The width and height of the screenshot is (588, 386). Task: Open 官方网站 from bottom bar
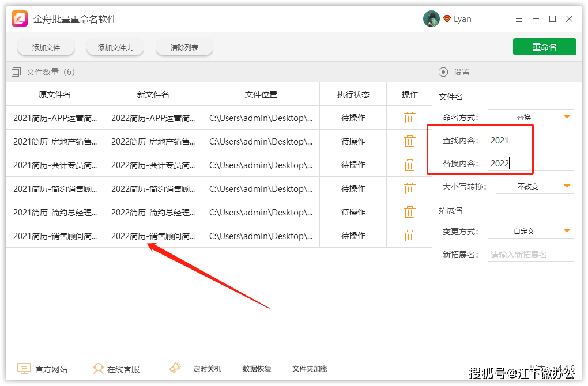pyautogui.click(x=43, y=369)
